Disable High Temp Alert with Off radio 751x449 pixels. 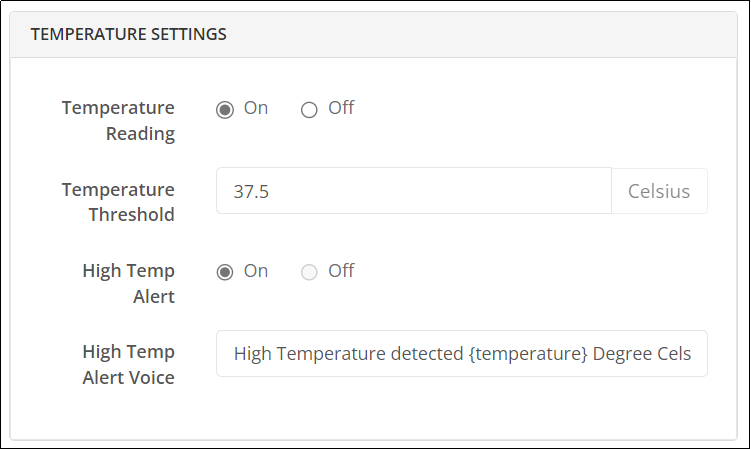(x=309, y=272)
